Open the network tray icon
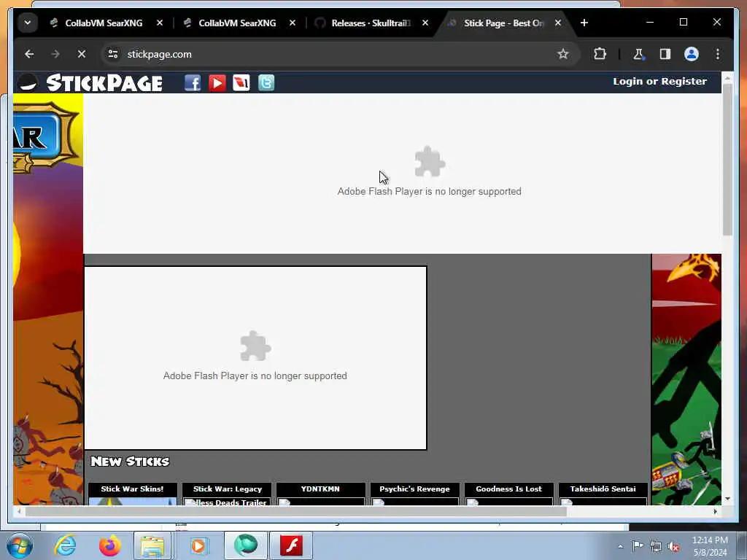The image size is (747, 560). click(x=656, y=546)
